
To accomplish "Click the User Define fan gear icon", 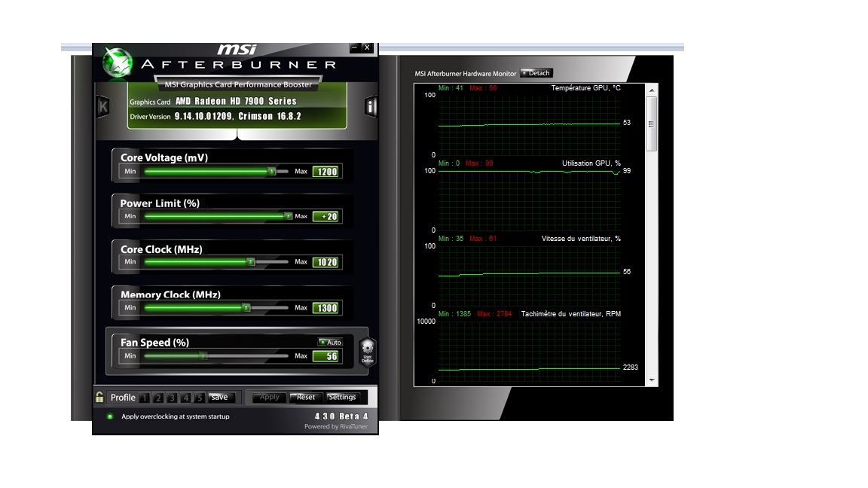I will [368, 352].
